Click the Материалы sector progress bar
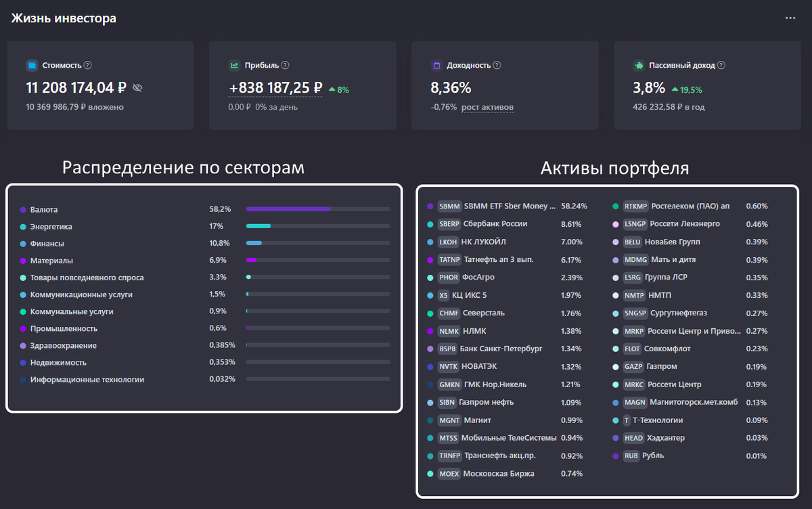 coord(318,260)
